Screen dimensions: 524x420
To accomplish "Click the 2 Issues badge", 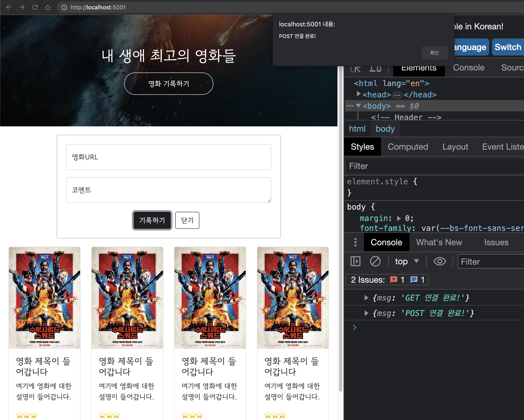I will pos(387,280).
